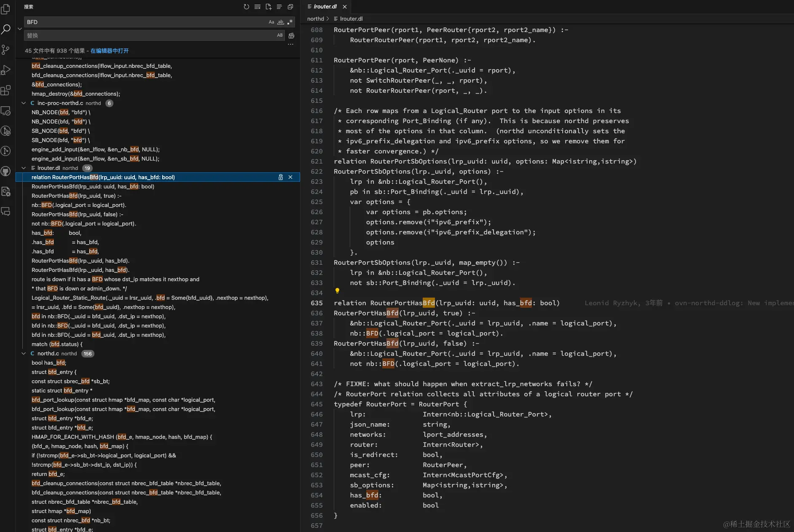
Task: Click line number 645 in the gutter
Action: (317, 404)
